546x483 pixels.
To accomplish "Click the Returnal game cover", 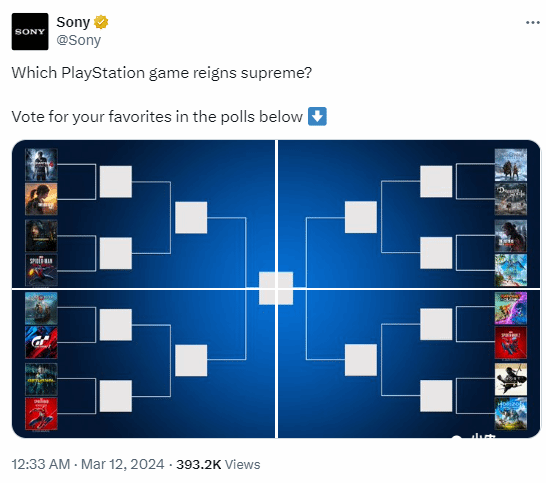I will 41,379.
